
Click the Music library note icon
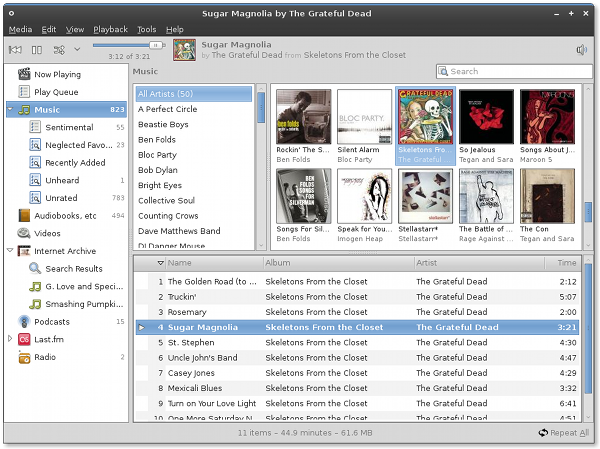[24, 110]
